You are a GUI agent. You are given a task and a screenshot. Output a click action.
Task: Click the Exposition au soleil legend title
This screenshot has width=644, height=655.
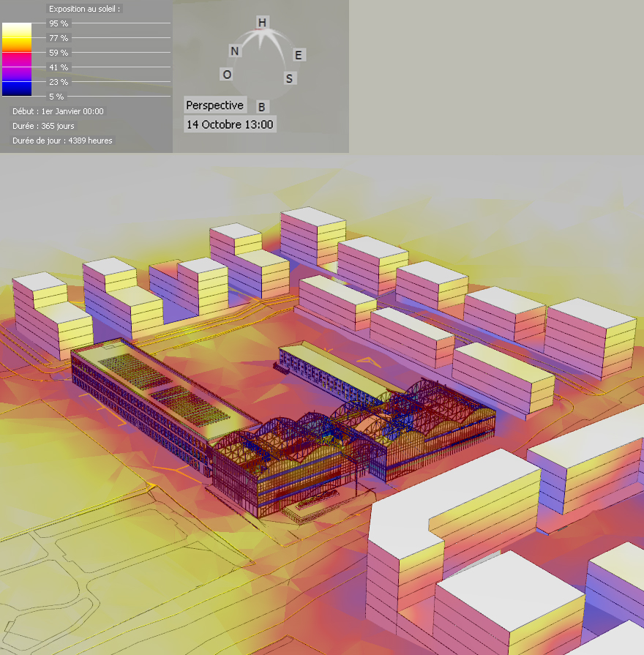(x=85, y=10)
